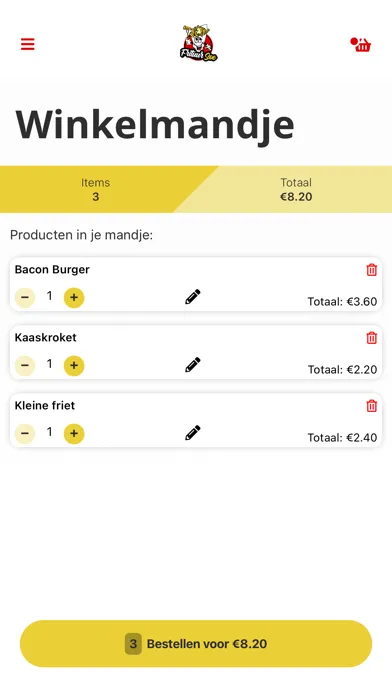Image resolution: width=392 pixels, height=696 pixels.
Task: Delete Bacon Burger with trash icon
Action: point(372,270)
